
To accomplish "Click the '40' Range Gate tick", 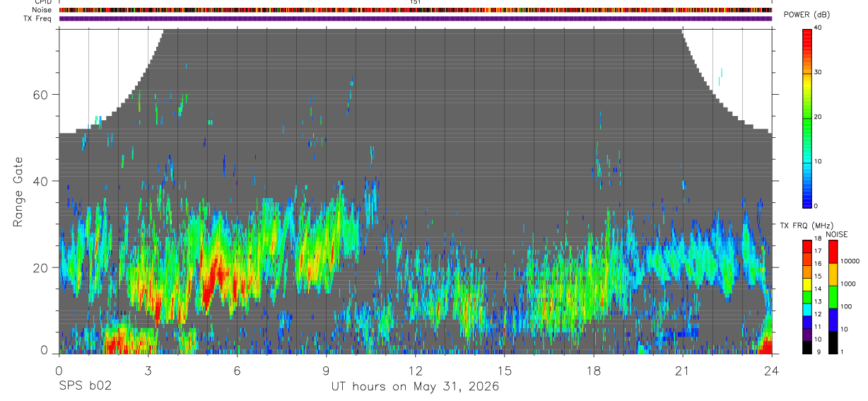I will (40, 181).
